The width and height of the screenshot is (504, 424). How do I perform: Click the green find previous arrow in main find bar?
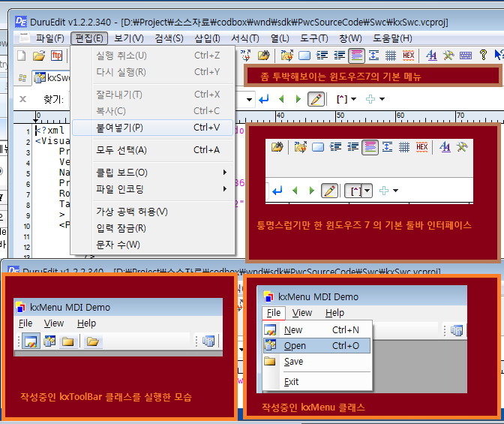point(281,99)
